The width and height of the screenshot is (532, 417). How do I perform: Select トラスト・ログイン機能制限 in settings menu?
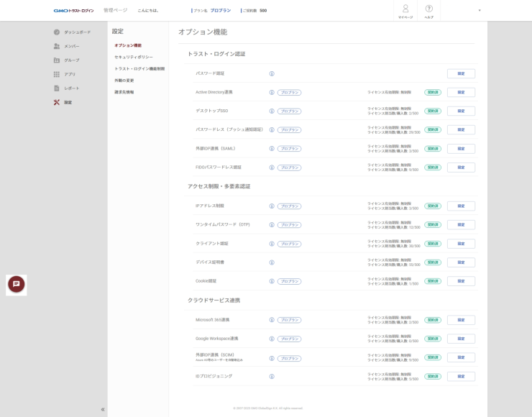(139, 69)
